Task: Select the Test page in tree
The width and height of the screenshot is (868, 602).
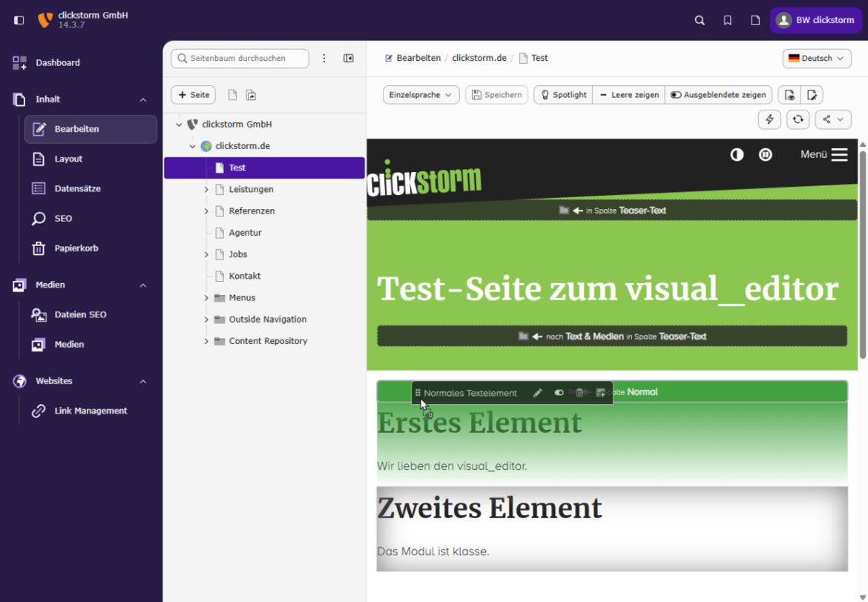Action: [x=265, y=168]
